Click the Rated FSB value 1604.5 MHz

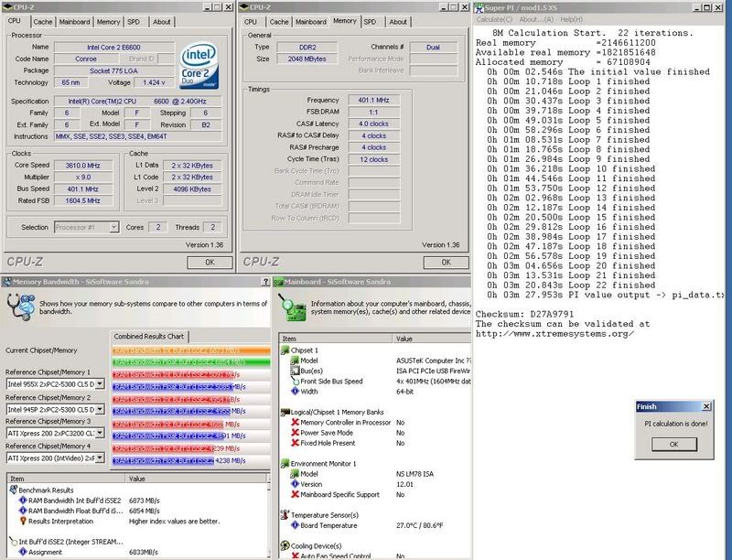pyautogui.click(x=82, y=200)
